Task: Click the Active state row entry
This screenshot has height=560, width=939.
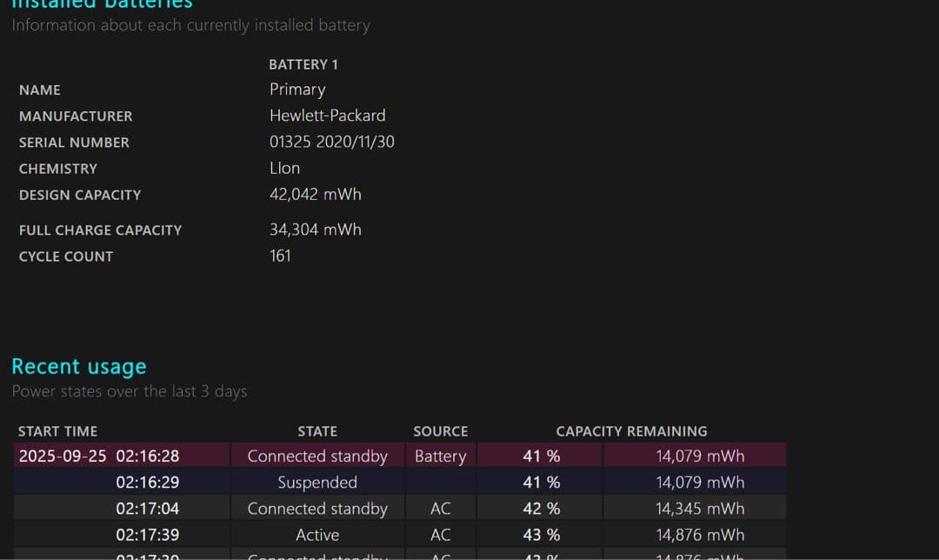Action: tap(317, 535)
